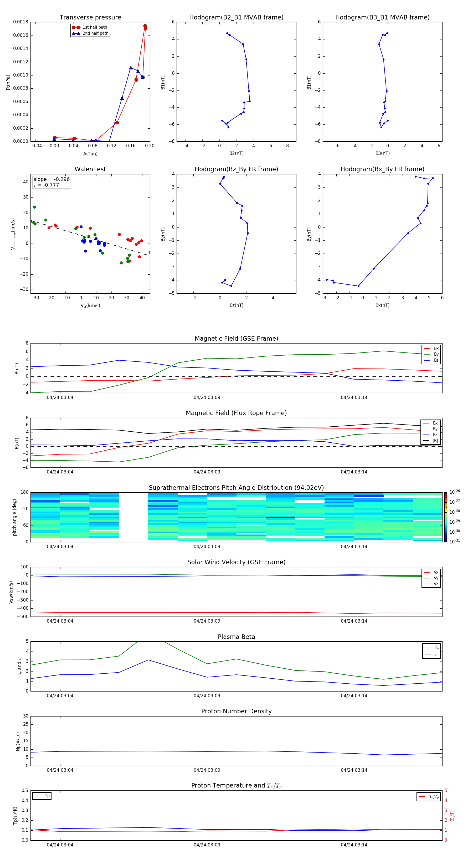The image size is (473, 868).
Task: Select the "slope = -0.296" annotation
Action: point(52,179)
